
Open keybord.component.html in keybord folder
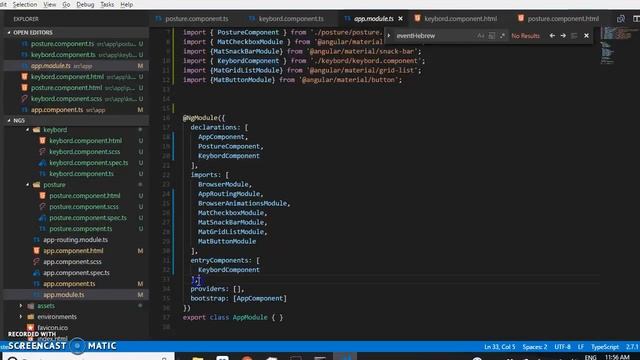[85, 141]
